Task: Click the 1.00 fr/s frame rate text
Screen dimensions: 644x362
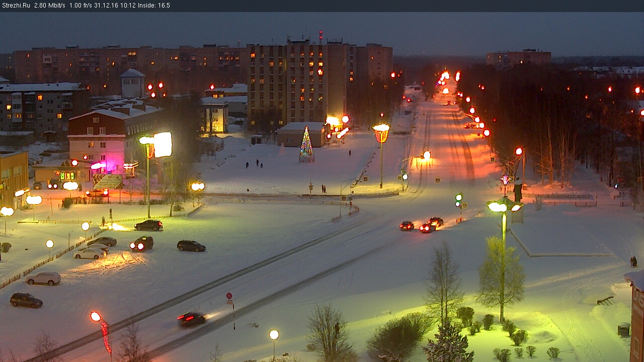Action: pyautogui.click(x=80, y=6)
